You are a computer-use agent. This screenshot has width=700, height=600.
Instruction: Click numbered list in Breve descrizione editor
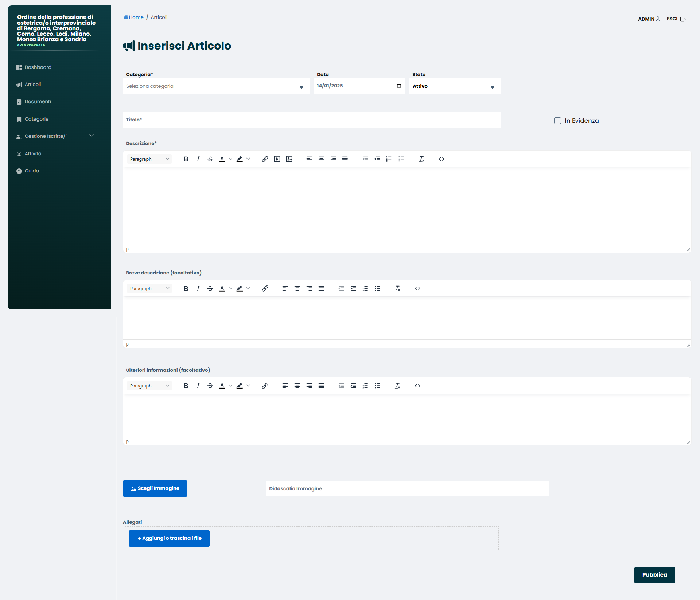coord(365,288)
